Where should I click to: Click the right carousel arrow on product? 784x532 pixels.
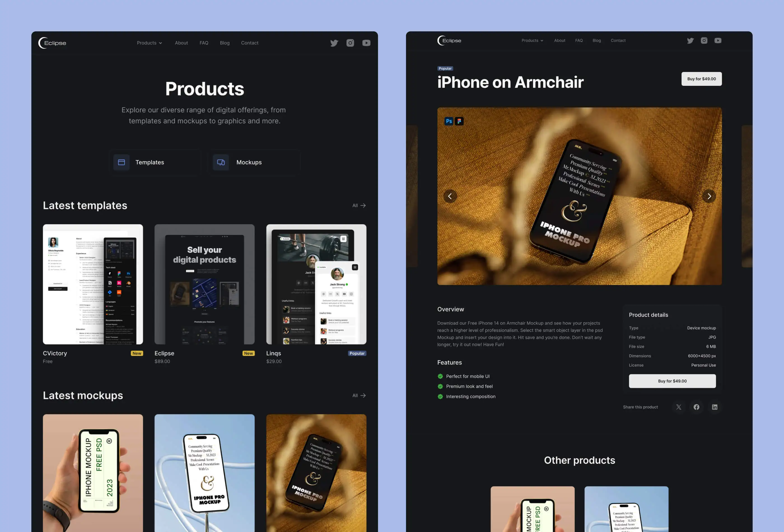coord(708,196)
